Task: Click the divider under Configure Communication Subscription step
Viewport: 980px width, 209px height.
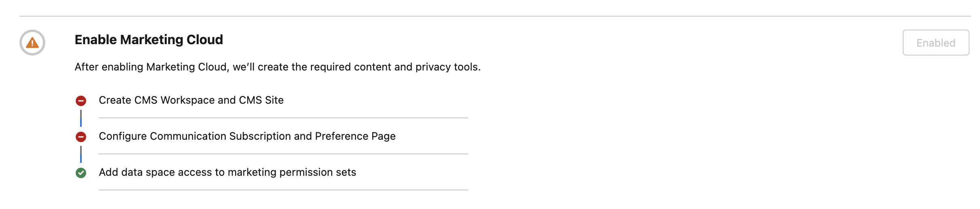Action: click(x=283, y=154)
